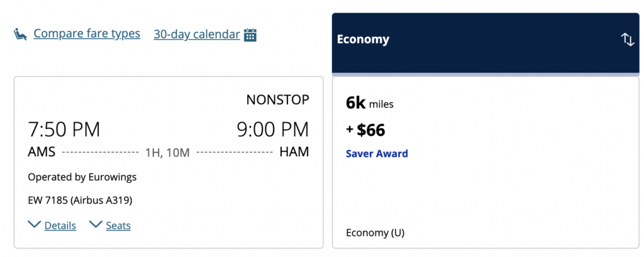Click the Seats link text
The image size is (644, 257).
tap(118, 226)
